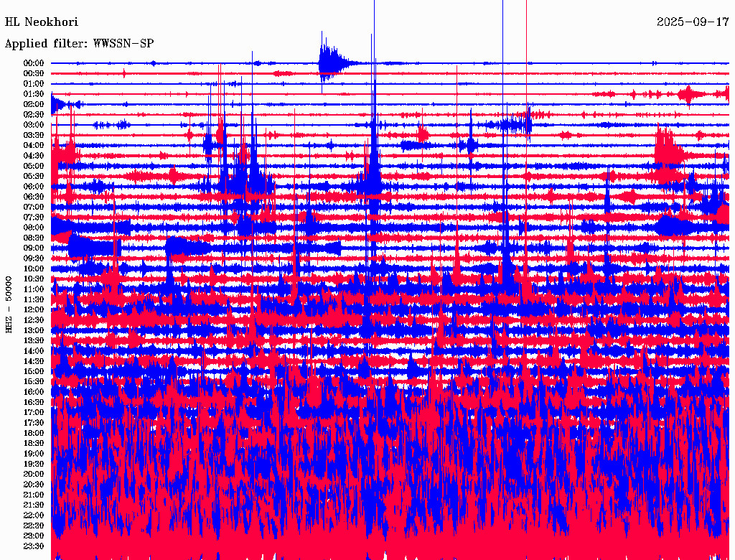Select the 17:00 time label
This screenshot has height=560, width=735.
coord(34,413)
